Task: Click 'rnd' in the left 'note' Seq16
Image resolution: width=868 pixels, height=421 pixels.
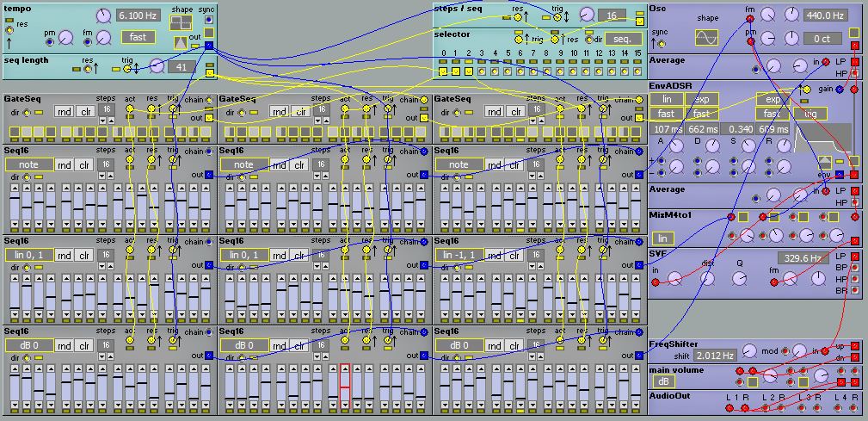Action: [65, 165]
